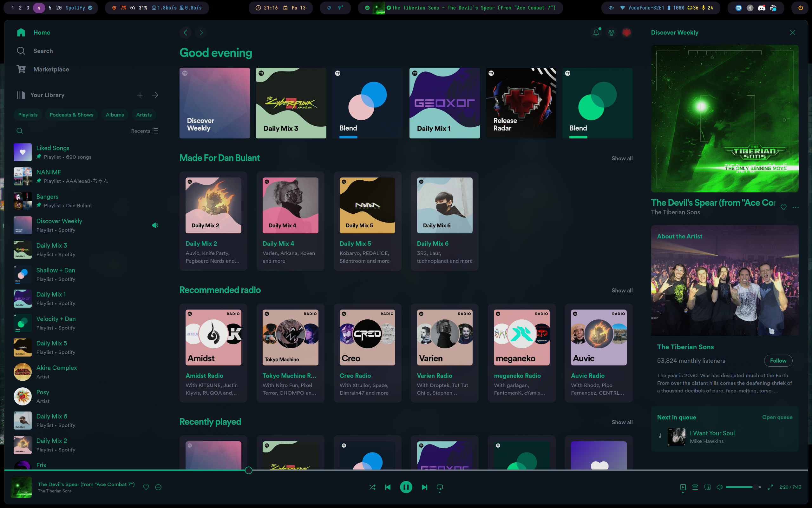Toggle repeat mode

tap(440, 487)
